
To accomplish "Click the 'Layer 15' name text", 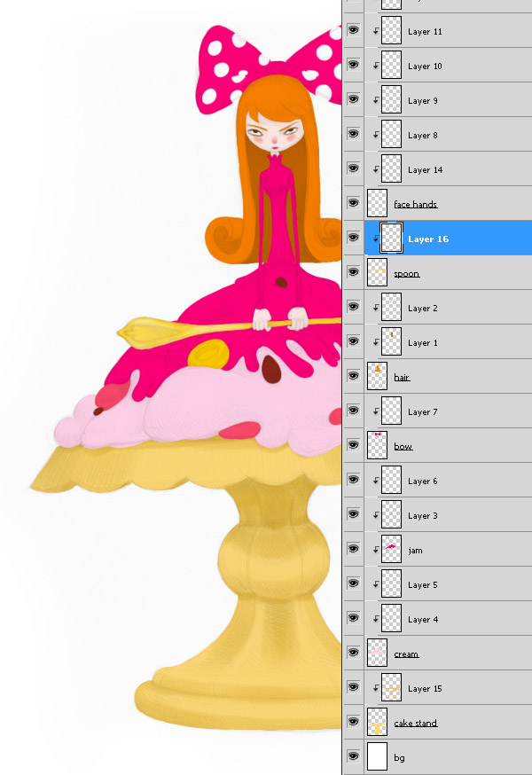I will [425, 689].
